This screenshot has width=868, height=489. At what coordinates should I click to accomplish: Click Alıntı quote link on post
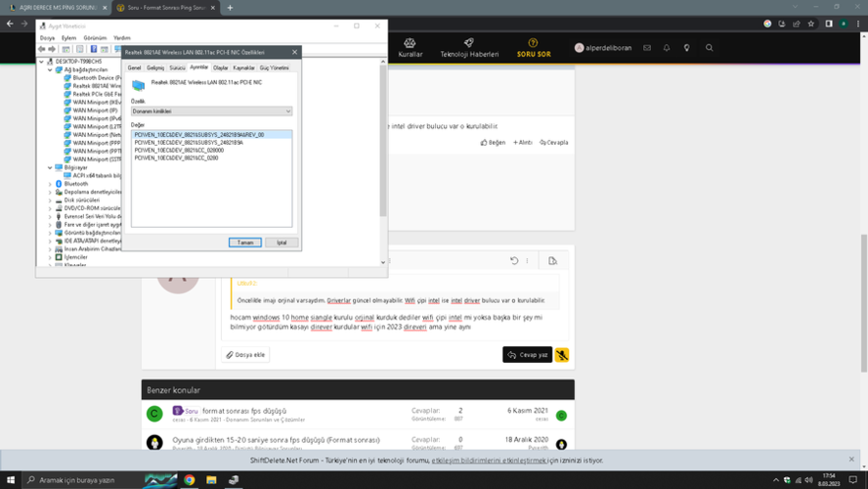[523, 143]
